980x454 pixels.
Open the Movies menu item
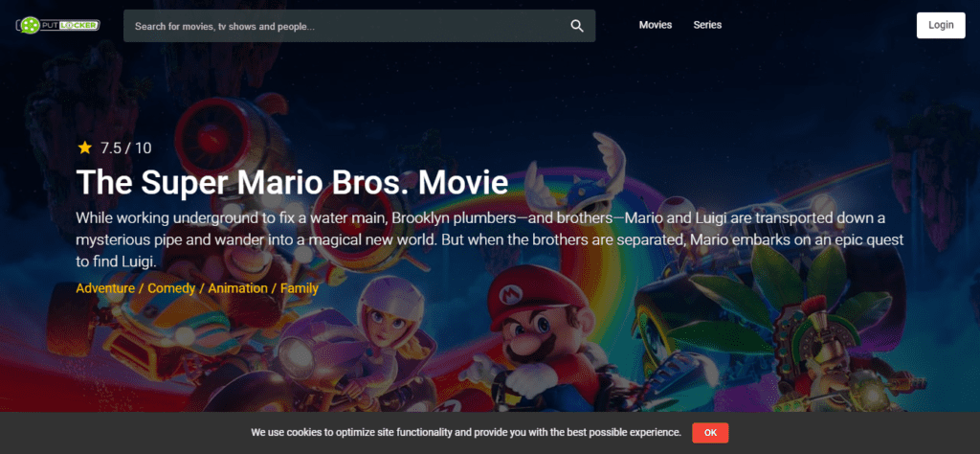click(x=655, y=25)
